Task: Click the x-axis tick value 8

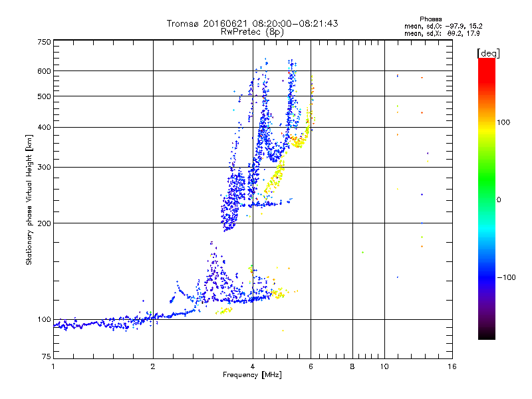Action: click(x=352, y=366)
